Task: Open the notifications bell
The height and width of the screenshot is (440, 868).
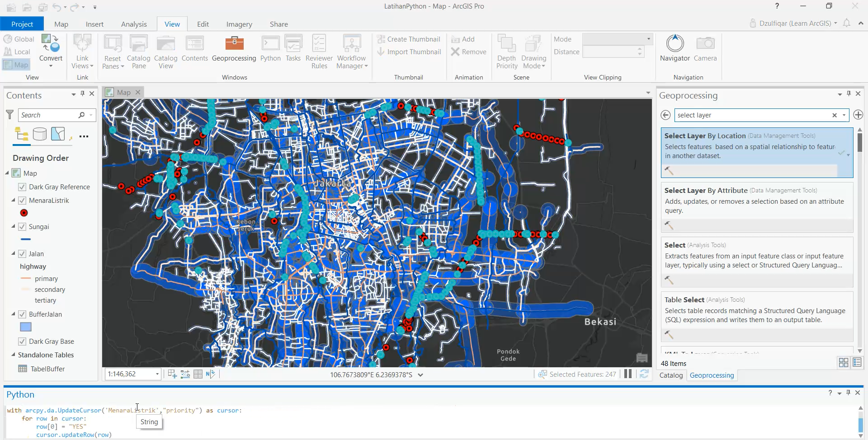Action: (x=847, y=23)
